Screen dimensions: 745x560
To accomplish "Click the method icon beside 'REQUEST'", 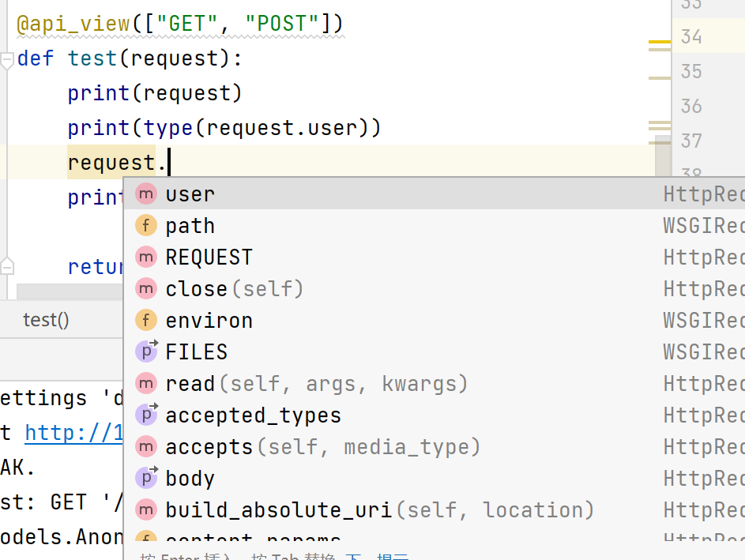I will 146,257.
